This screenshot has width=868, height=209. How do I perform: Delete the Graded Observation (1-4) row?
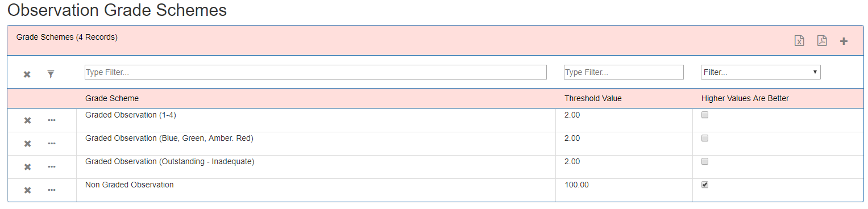pyautogui.click(x=27, y=120)
